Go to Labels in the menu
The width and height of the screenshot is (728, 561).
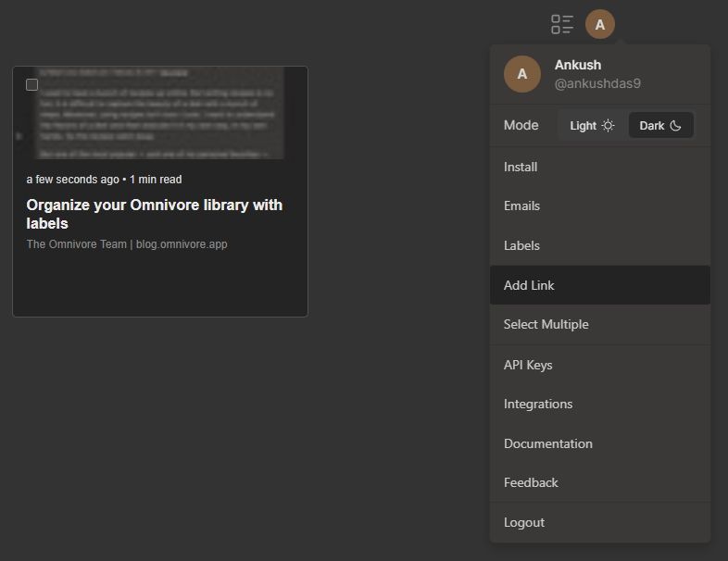coord(521,246)
